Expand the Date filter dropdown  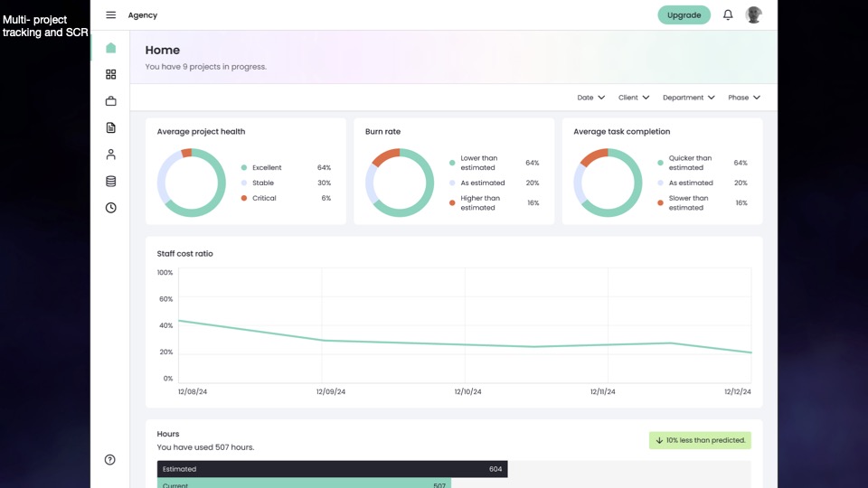pyautogui.click(x=590, y=98)
